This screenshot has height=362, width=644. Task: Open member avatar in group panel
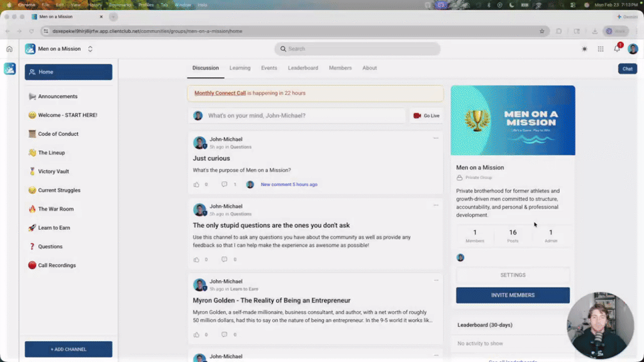coord(460,258)
